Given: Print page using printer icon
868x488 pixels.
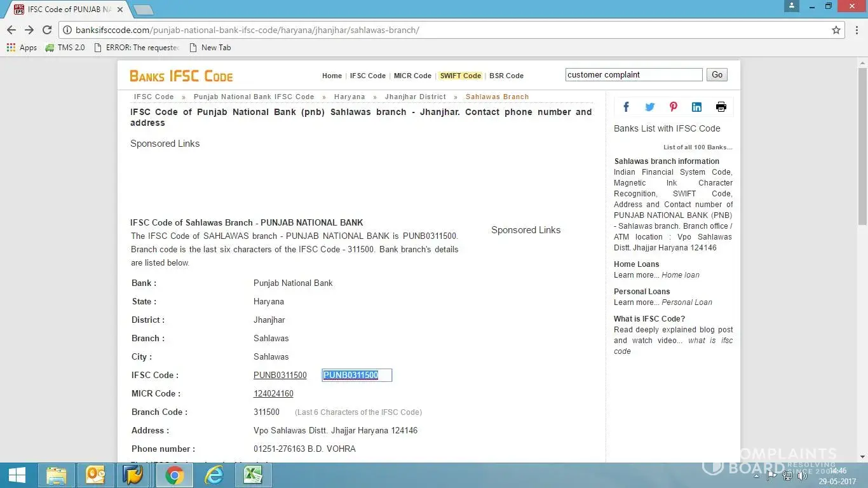Looking at the screenshot, I should pos(721,107).
